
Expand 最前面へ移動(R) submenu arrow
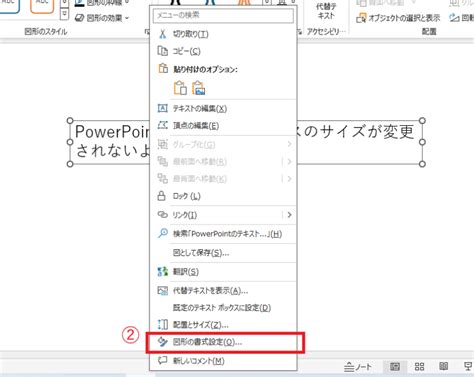tap(289, 162)
